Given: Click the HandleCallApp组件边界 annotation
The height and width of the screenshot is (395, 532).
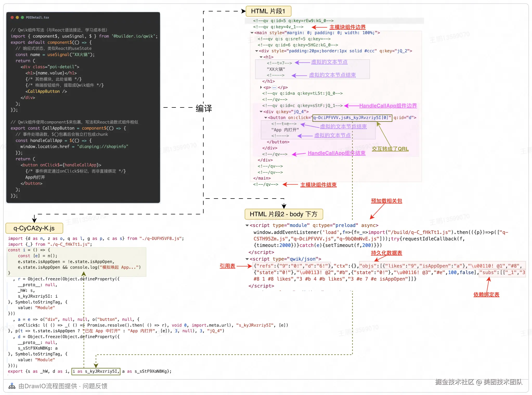Looking at the screenshot, I should [388, 106].
